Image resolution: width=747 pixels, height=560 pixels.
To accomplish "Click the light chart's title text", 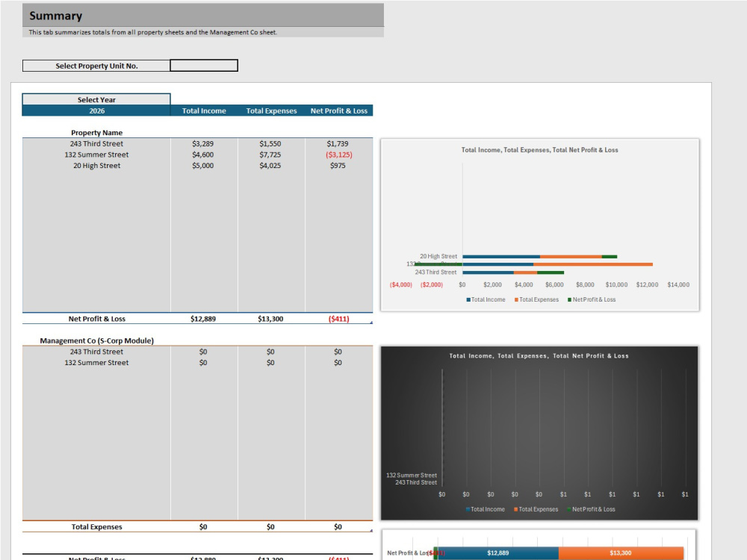I will pos(539,149).
